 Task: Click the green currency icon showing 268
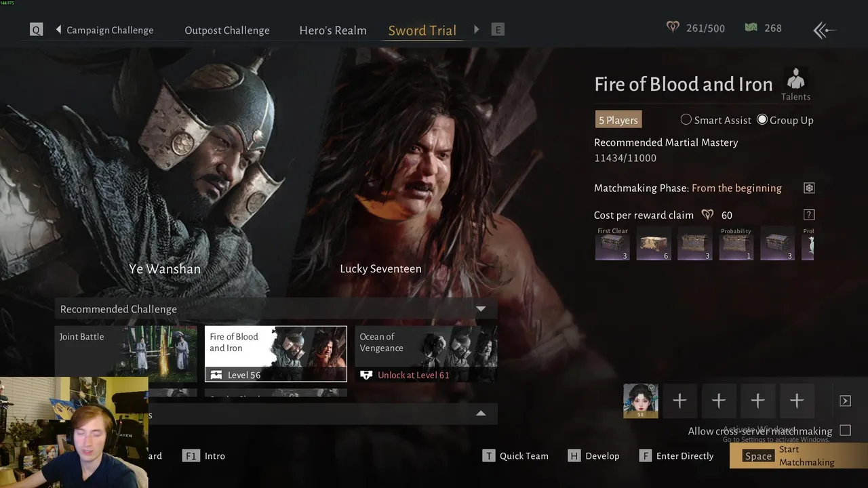click(751, 28)
